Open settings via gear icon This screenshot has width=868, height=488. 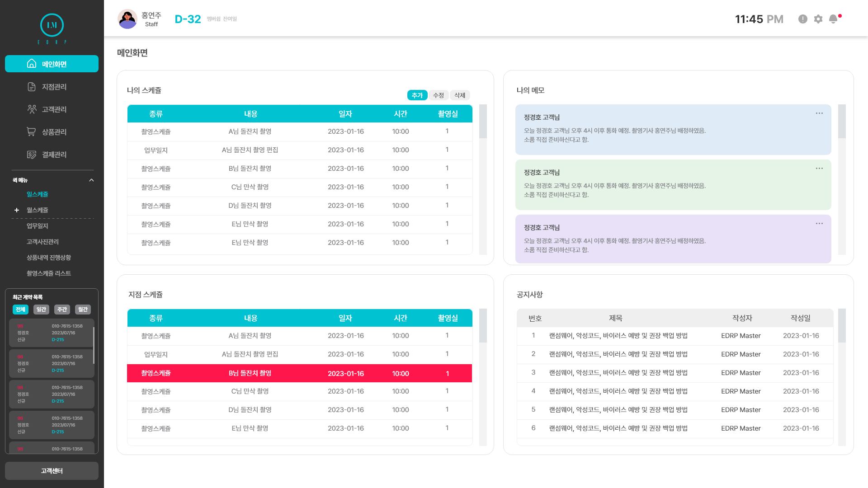pos(818,19)
